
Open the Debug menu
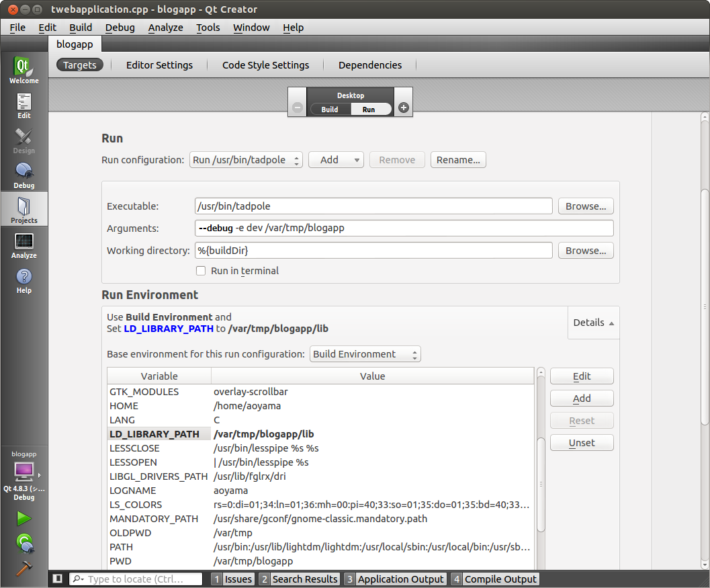(x=120, y=28)
